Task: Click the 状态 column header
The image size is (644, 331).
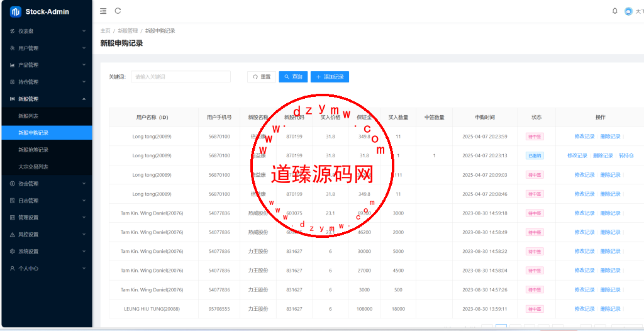Action: point(536,118)
